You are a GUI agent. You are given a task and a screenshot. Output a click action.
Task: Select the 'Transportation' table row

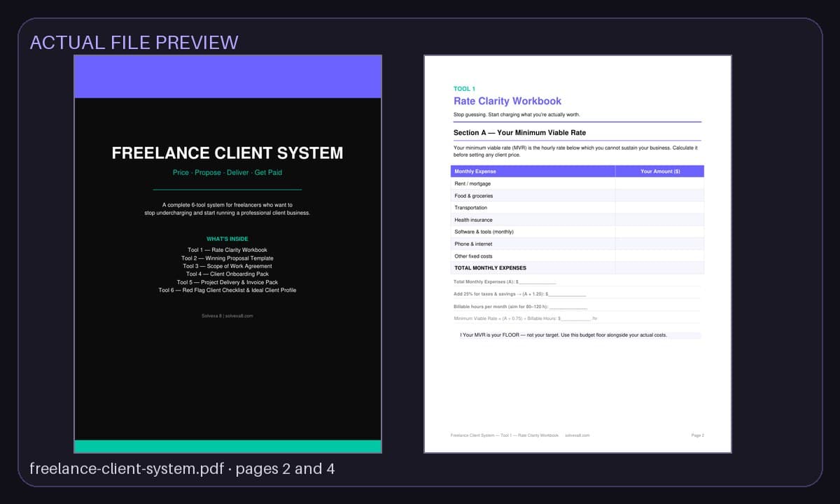click(577, 207)
